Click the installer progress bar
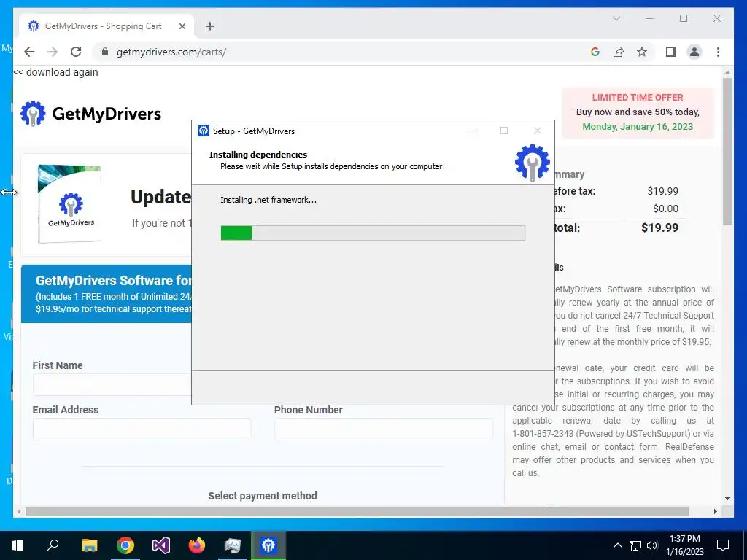747x560 pixels. (x=373, y=233)
